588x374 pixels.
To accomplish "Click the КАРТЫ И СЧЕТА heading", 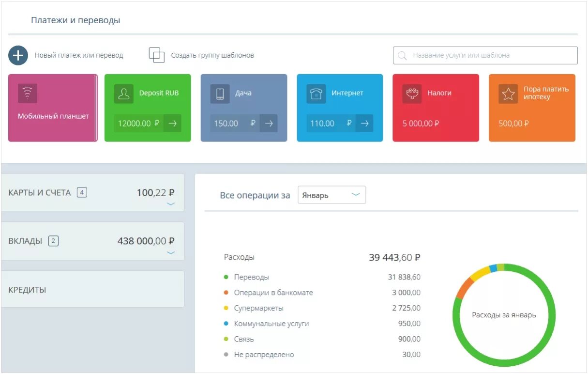I will click(x=40, y=192).
